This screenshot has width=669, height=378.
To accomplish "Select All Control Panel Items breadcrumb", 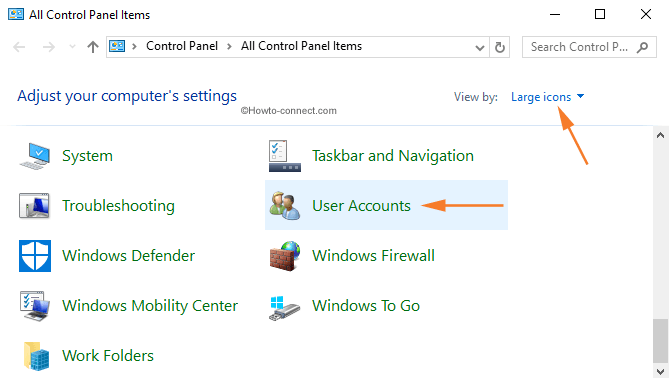I will [301, 46].
